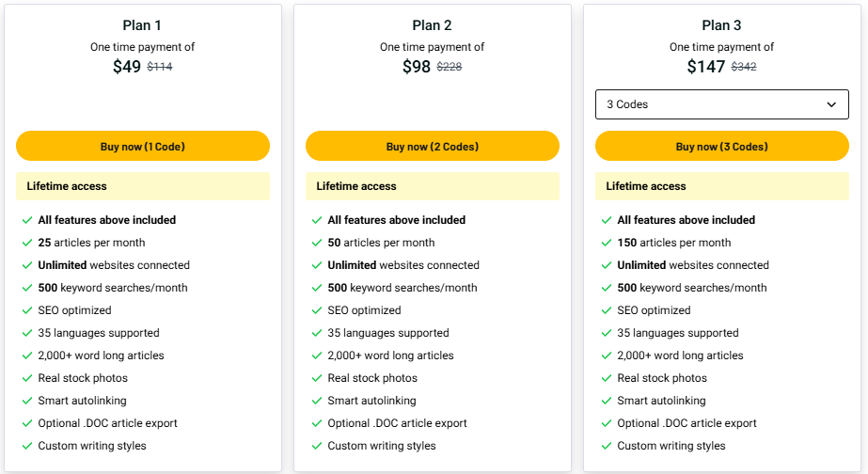
Task: Click Plan 2 Unlimited websites connected checkmark
Action: coord(317,265)
